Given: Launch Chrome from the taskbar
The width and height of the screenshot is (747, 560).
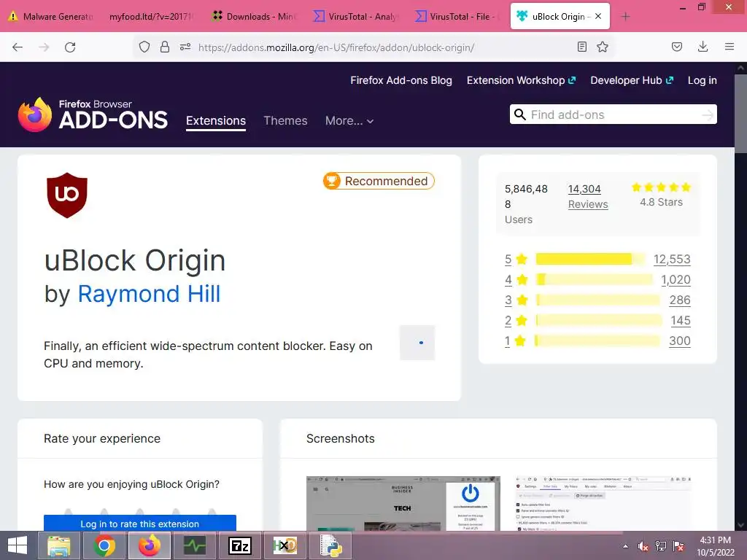Looking at the screenshot, I should [104, 545].
